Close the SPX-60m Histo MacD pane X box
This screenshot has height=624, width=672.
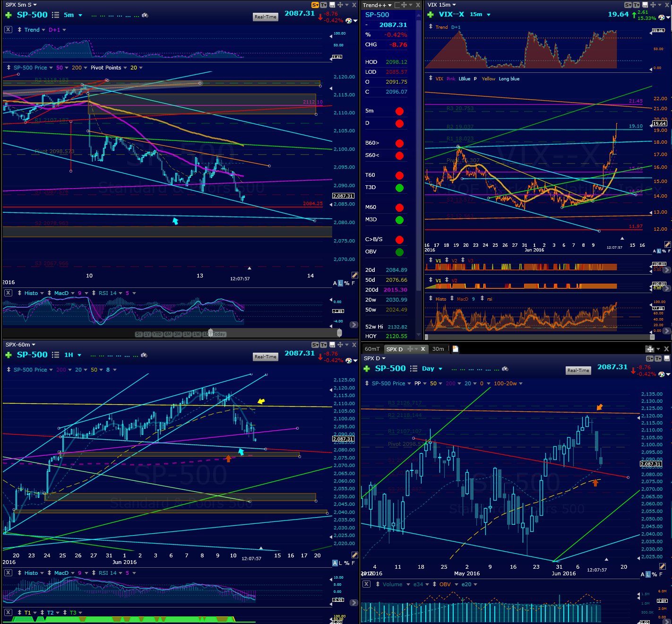coord(8,573)
